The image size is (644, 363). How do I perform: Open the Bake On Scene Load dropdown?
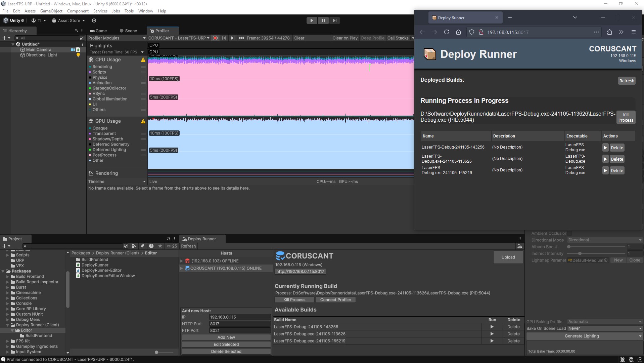(605, 328)
